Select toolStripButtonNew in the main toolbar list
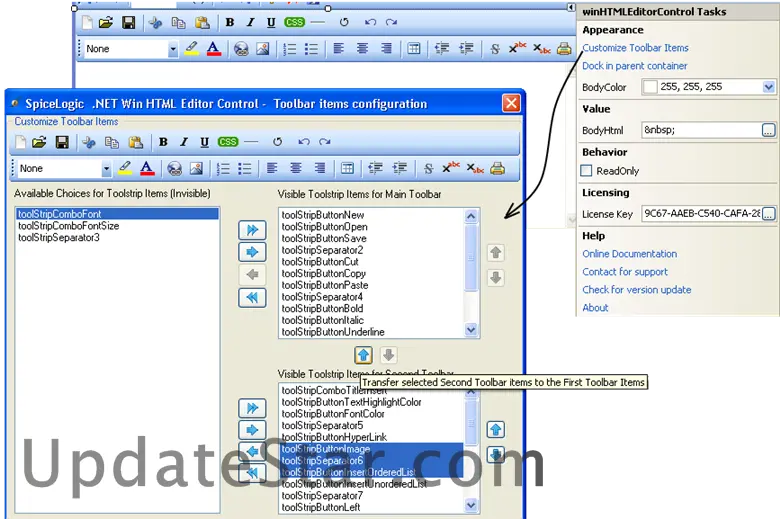Image resolution: width=780 pixels, height=519 pixels. (372, 215)
